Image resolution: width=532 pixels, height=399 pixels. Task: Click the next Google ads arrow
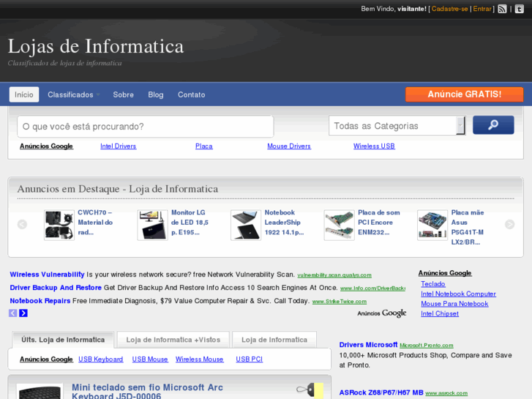[x=23, y=313]
